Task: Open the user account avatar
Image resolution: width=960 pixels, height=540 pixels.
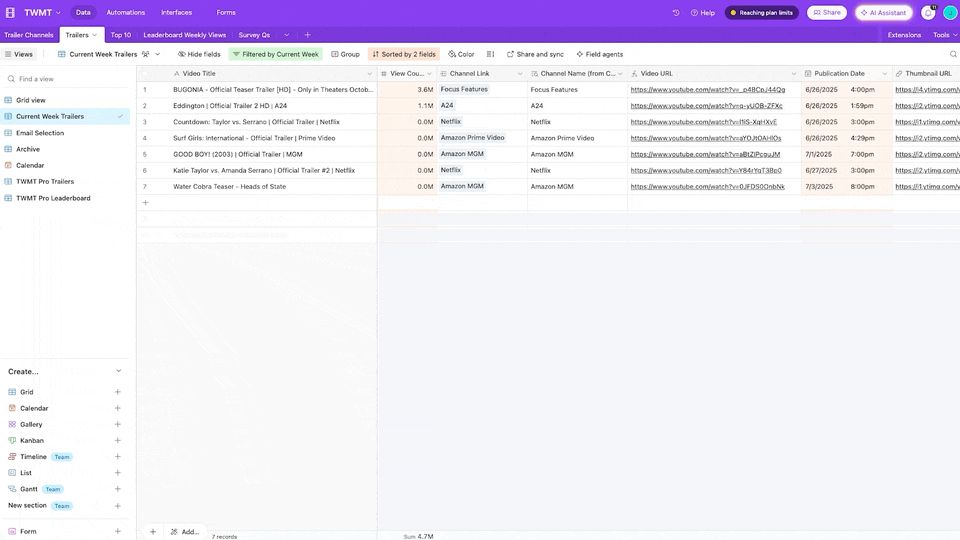Action: (x=950, y=13)
